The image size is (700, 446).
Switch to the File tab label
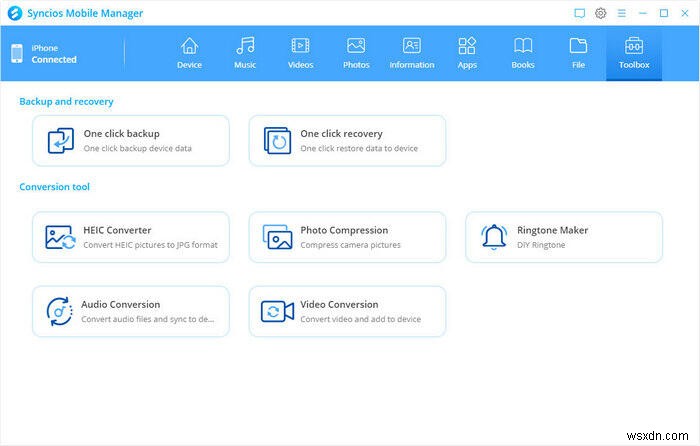[578, 65]
